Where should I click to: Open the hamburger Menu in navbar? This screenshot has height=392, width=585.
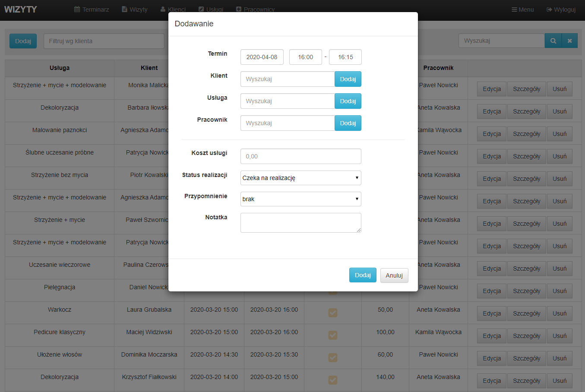[522, 9]
